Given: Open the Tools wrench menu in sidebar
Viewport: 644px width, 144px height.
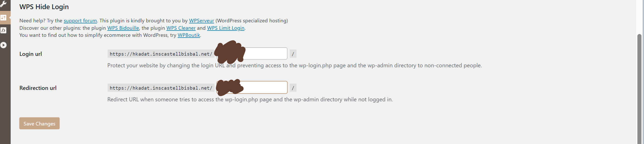Looking at the screenshot, I should click(x=4, y=4).
